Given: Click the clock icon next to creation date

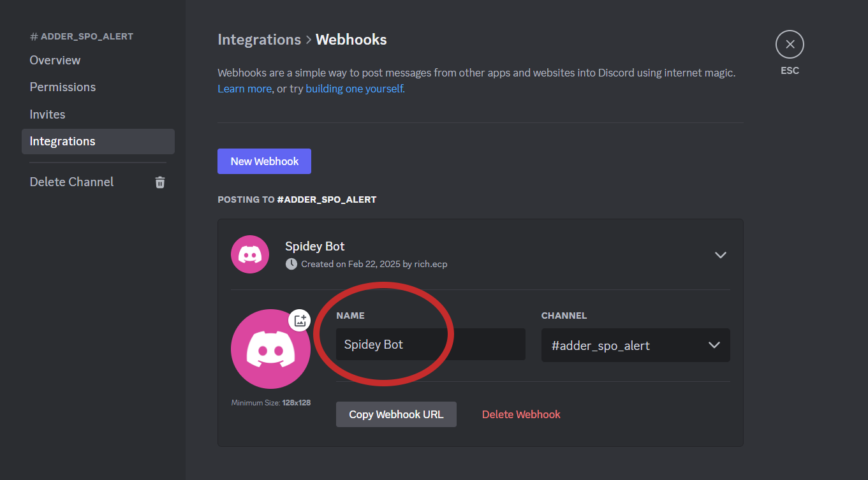Looking at the screenshot, I should click(x=291, y=263).
